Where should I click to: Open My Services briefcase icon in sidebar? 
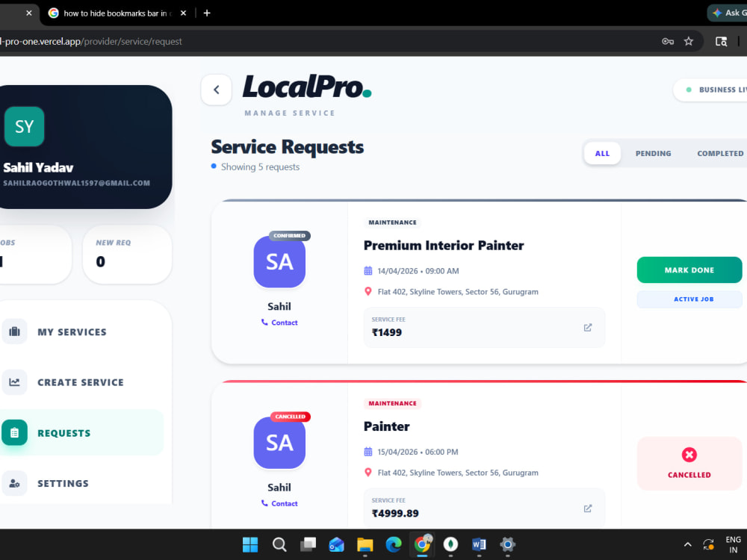click(14, 332)
